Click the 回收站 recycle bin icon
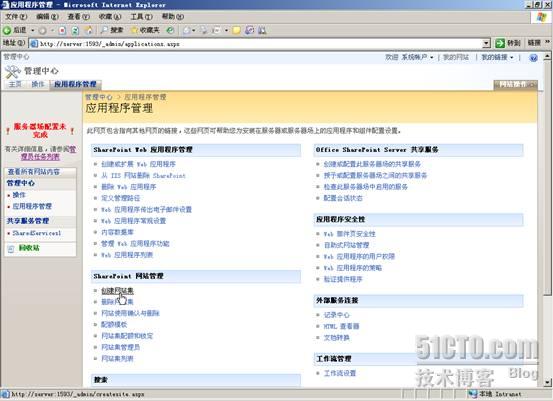This screenshot has height=401, width=553. point(11,249)
